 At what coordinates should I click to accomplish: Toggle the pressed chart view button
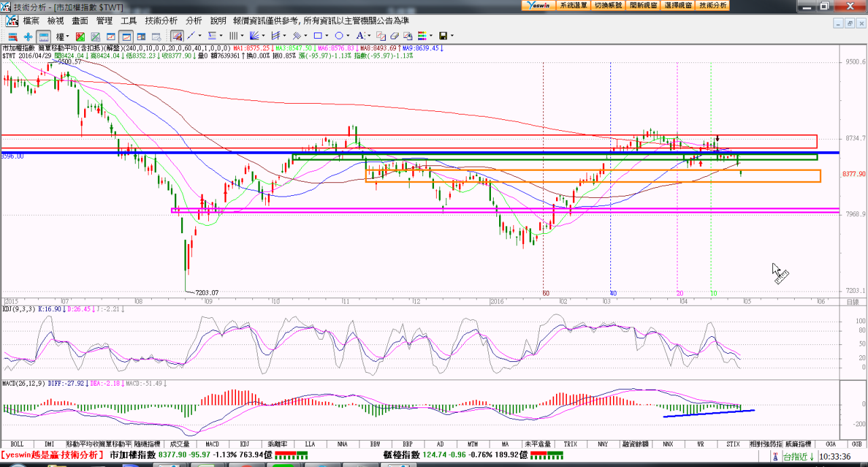(x=125, y=36)
